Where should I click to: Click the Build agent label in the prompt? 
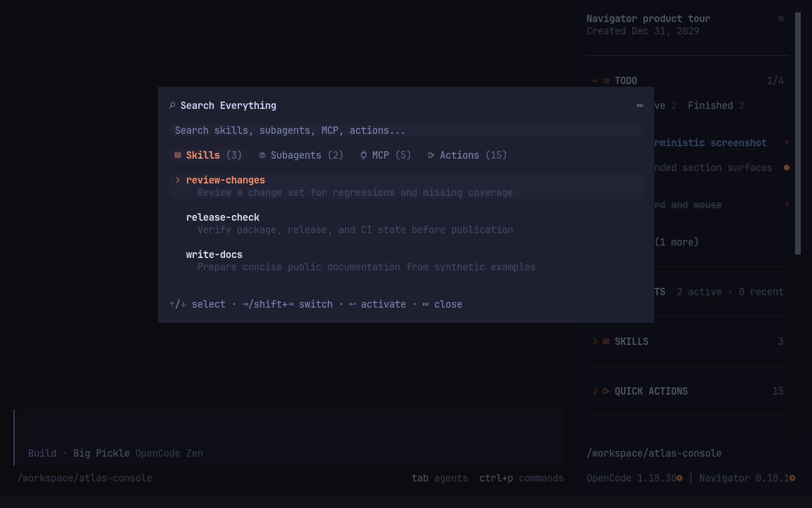[x=42, y=453]
